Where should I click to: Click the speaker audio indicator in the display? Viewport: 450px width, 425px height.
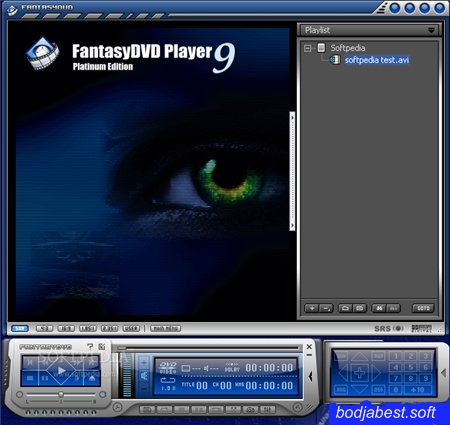(211, 368)
